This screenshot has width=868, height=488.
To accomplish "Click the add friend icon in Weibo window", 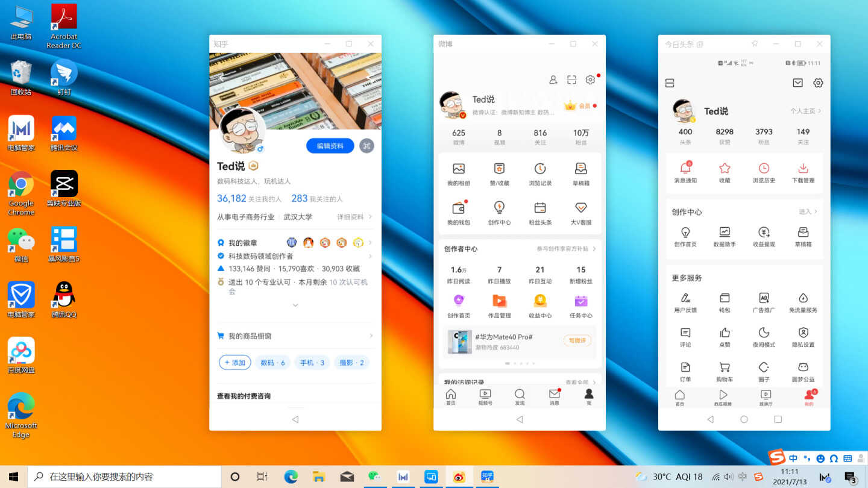I will click(x=553, y=80).
